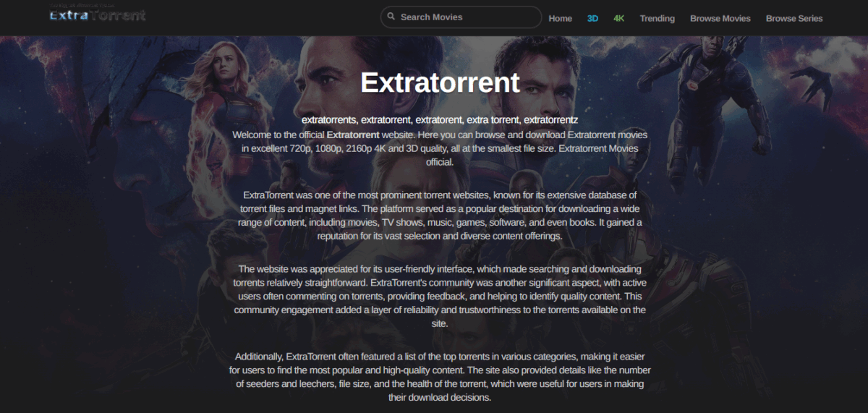Focus the Search Movies input field
This screenshot has height=413, width=868.
(x=461, y=17)
